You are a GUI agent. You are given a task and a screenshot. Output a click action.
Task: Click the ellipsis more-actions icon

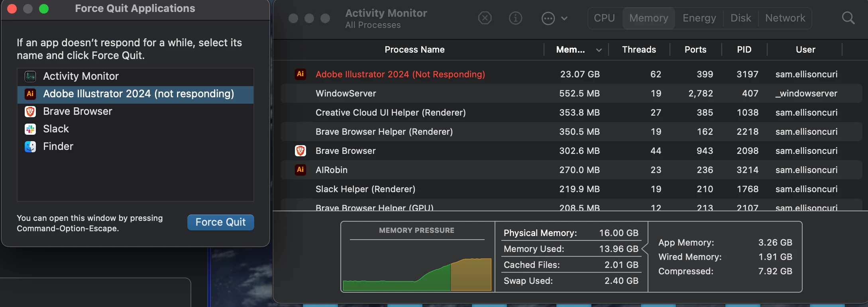[548, 18]
